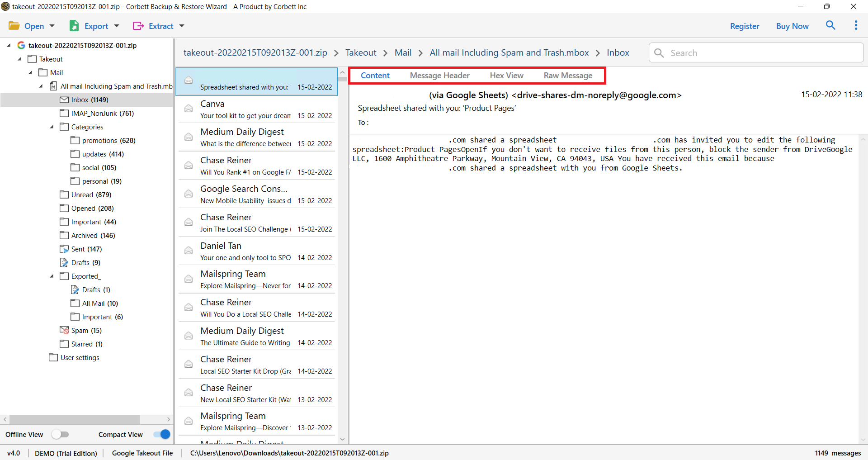Click inside the Search input field
868x460 pixels.
tap(756, 53)
